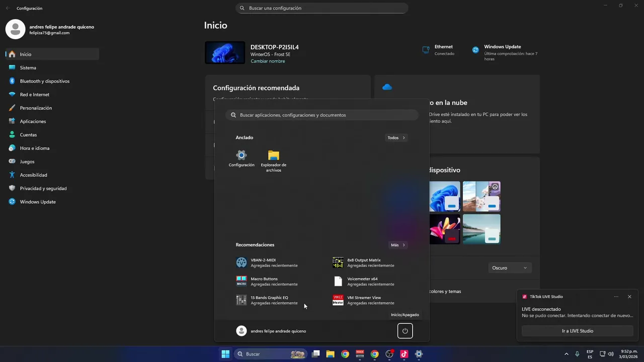Click the power button in Start menu
644x362 pixels.
405,331
